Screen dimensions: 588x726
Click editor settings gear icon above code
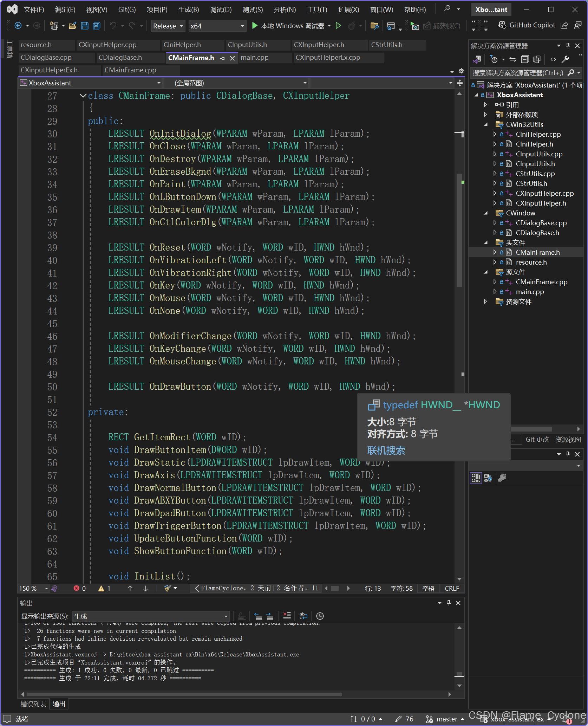coord(461,71)
